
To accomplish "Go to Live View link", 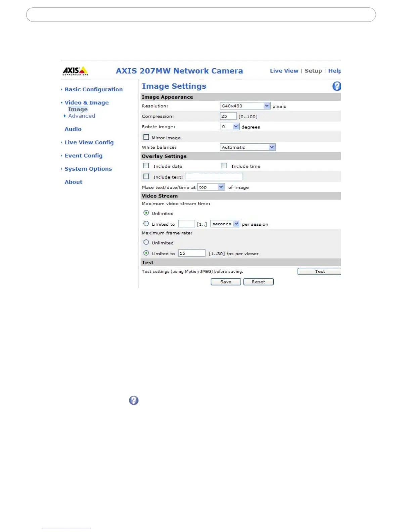I will tap(284, 71).
